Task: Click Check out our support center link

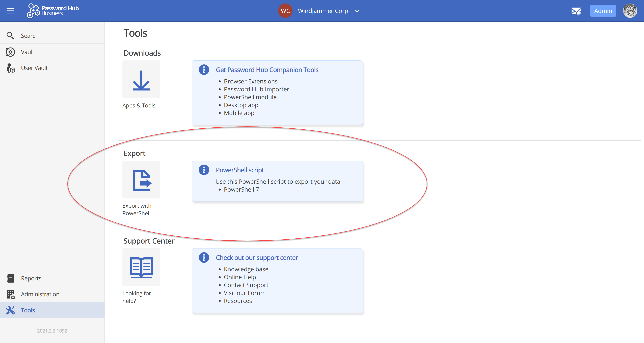Action: (257, 258)
